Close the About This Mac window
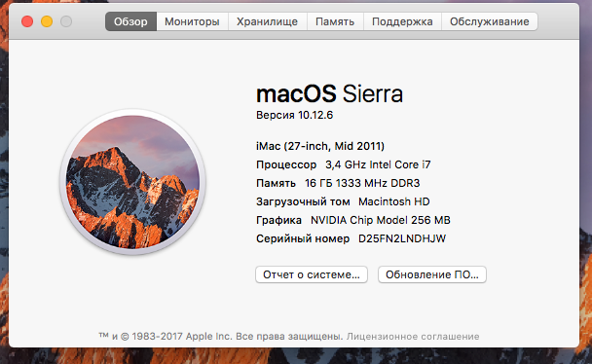 point(27,21)
